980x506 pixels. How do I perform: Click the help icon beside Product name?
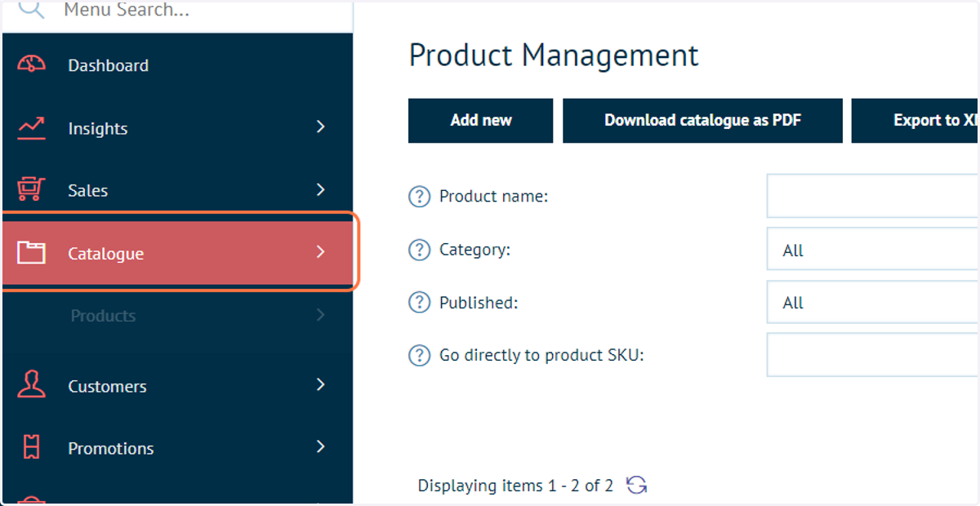click(419, 197)
